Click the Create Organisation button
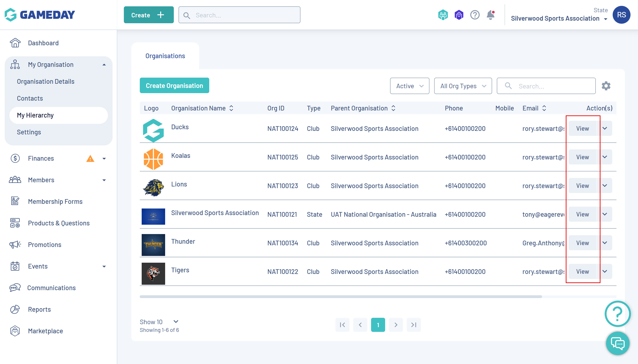The width and height of the screenshot is (638, 364). (174, 86)
